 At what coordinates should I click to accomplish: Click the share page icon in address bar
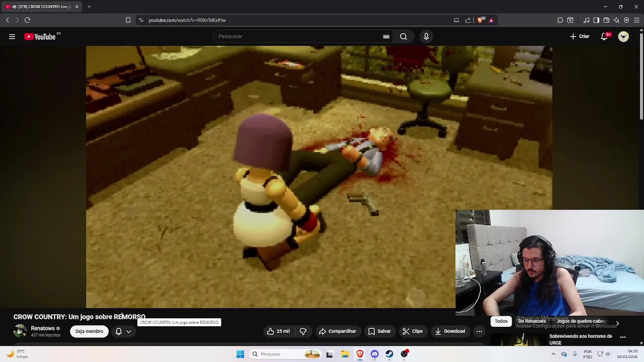[468, 20]
